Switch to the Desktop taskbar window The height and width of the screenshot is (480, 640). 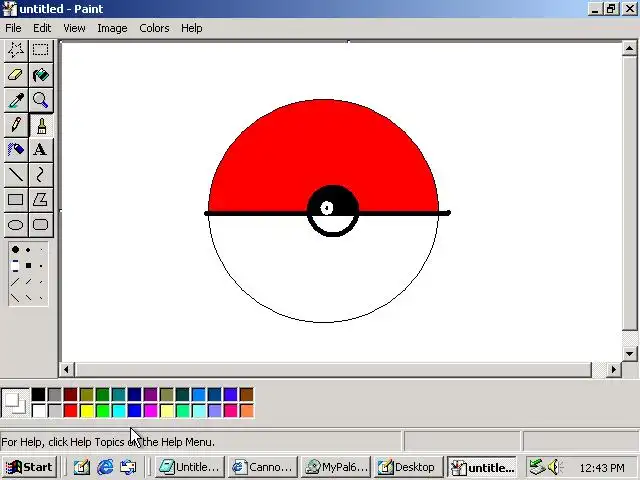point(409,467)
